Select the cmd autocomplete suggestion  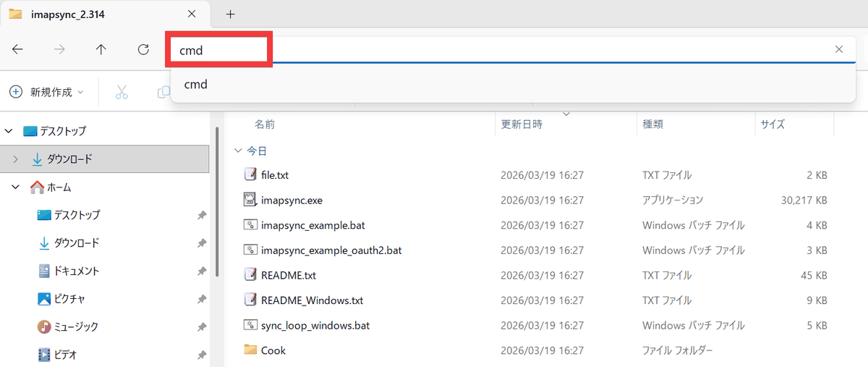pos(196,84)
